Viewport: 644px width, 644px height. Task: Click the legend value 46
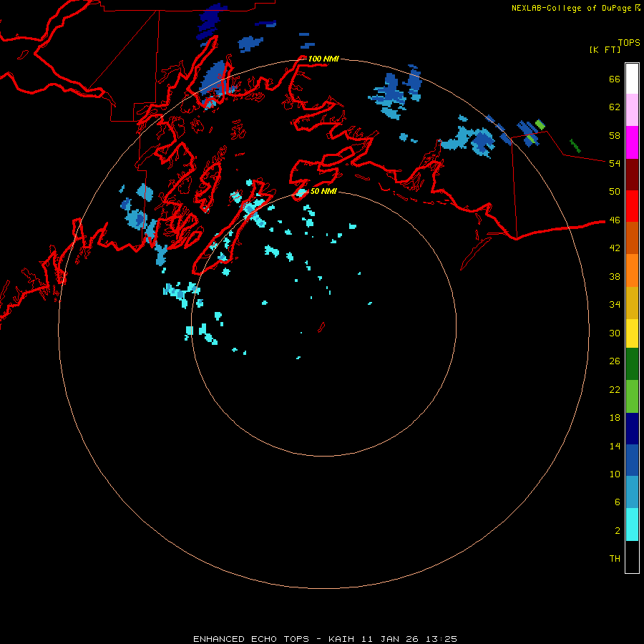click(615, 220)
